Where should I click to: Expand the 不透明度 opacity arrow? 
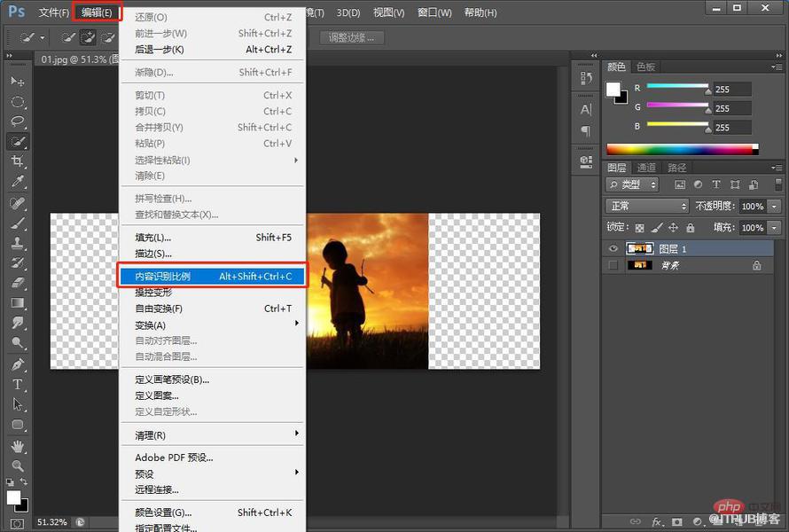click(775, 206)
